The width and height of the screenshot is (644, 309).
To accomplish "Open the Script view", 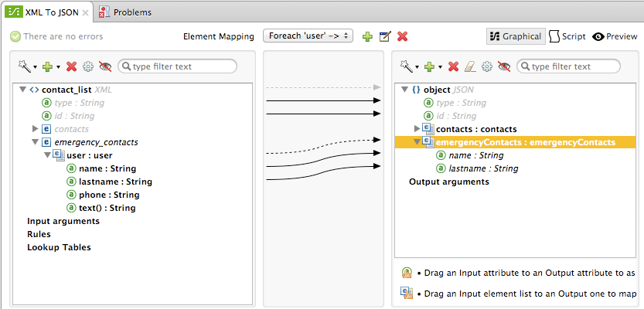I will 567,36.
